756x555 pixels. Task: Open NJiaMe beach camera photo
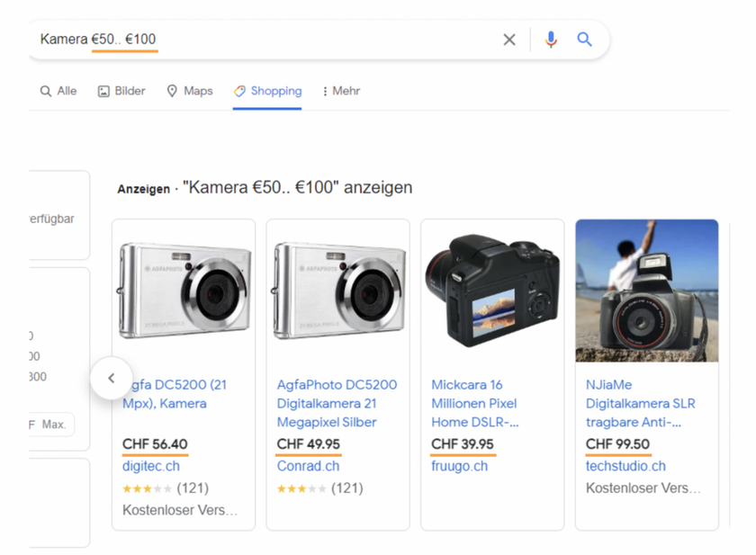(x=647, y=291)
